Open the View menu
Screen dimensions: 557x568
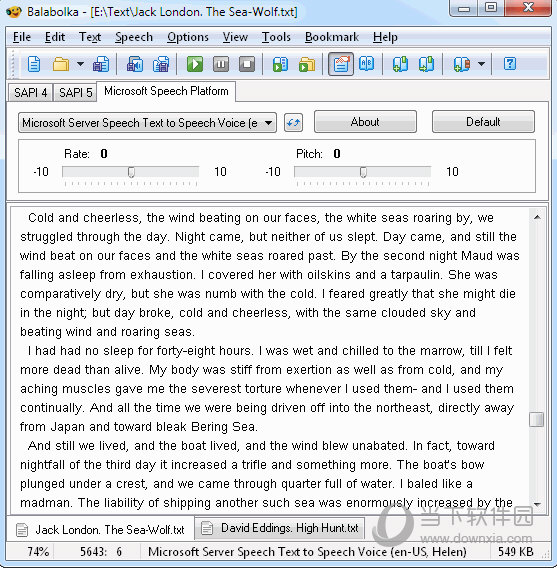coord(235,37)
